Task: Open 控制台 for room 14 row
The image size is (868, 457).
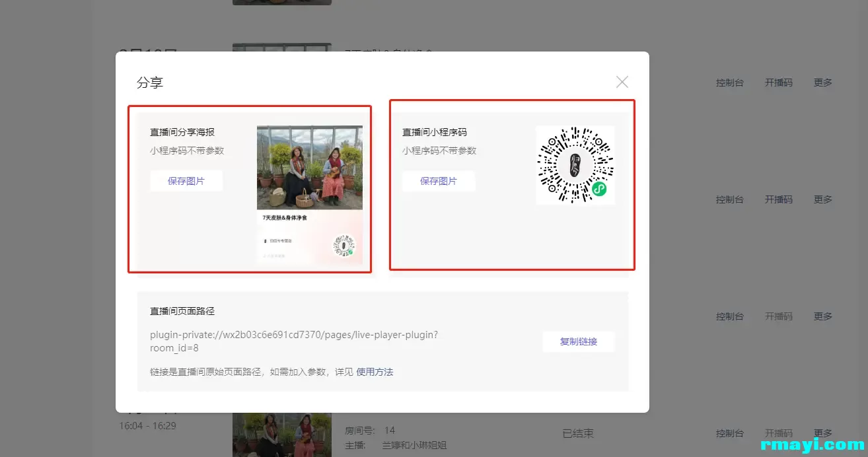Action: pyautogui.click(x=730, y=433)
